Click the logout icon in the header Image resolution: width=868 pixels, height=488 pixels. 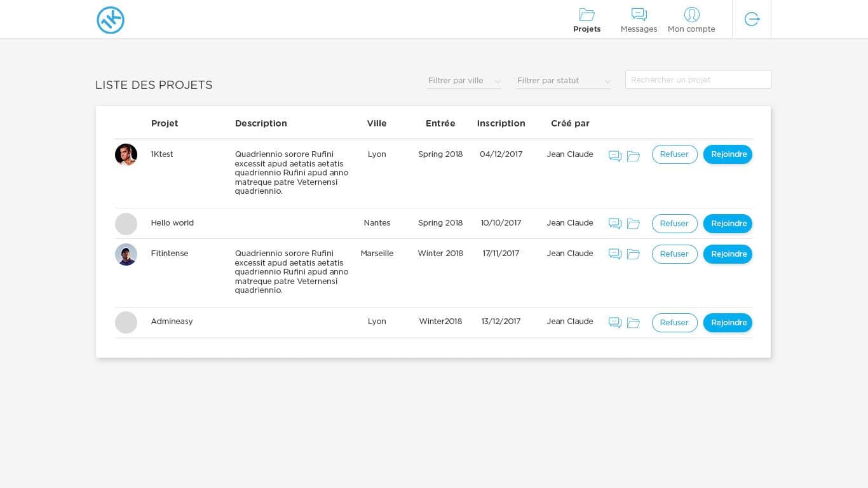coord(752,19)
